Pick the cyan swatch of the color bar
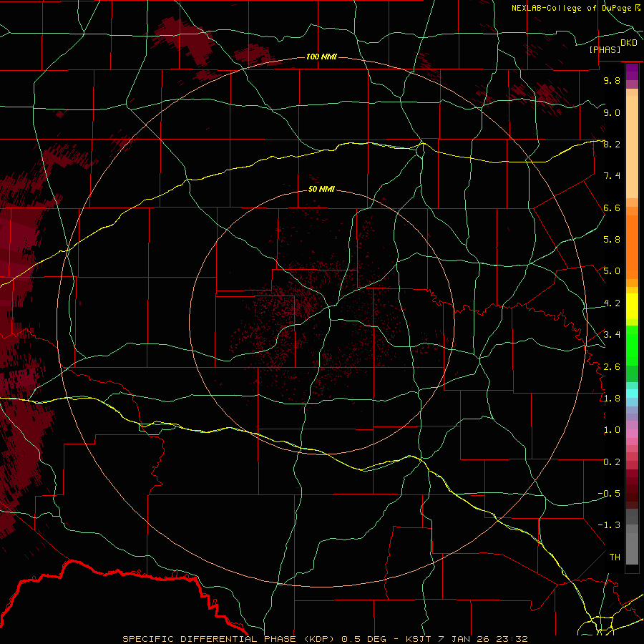644x644 pixels. coord(632,394)
